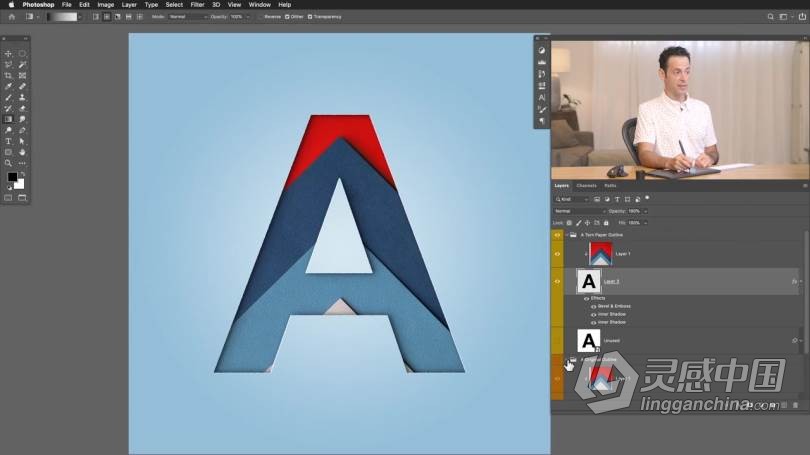
Task: Click the foreground color swatch
Action: 12,177
